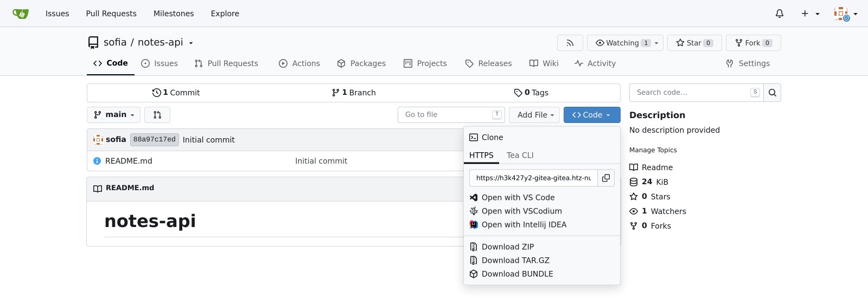Open the Projects tab

(425, 63)
